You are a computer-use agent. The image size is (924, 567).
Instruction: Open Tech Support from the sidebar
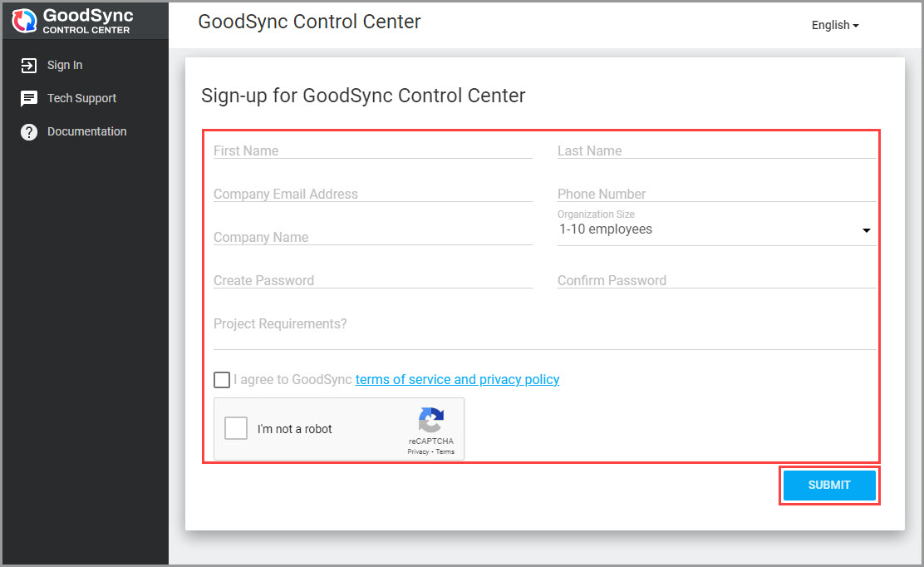(82, 98)
